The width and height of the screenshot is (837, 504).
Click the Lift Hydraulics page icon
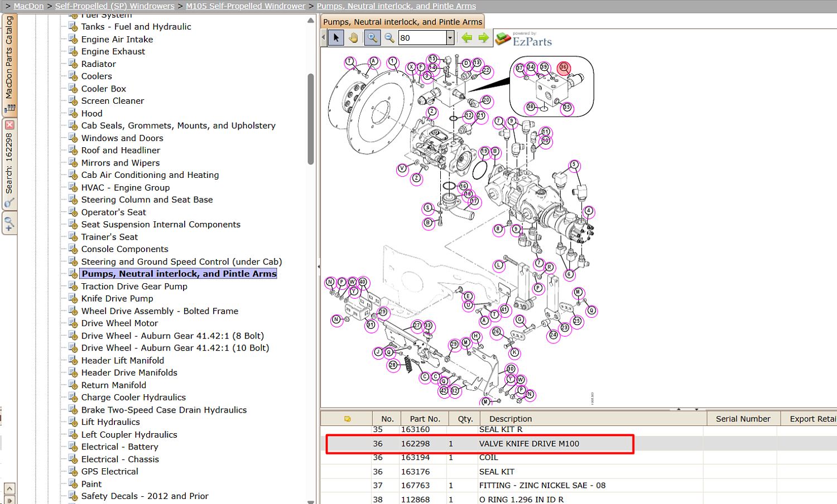(x=73, y=421)
